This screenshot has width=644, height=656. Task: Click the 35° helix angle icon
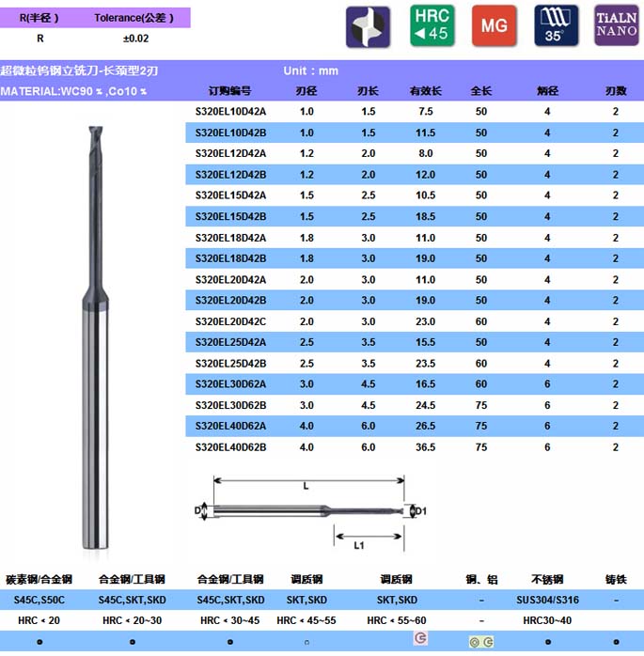click(558, 26)
